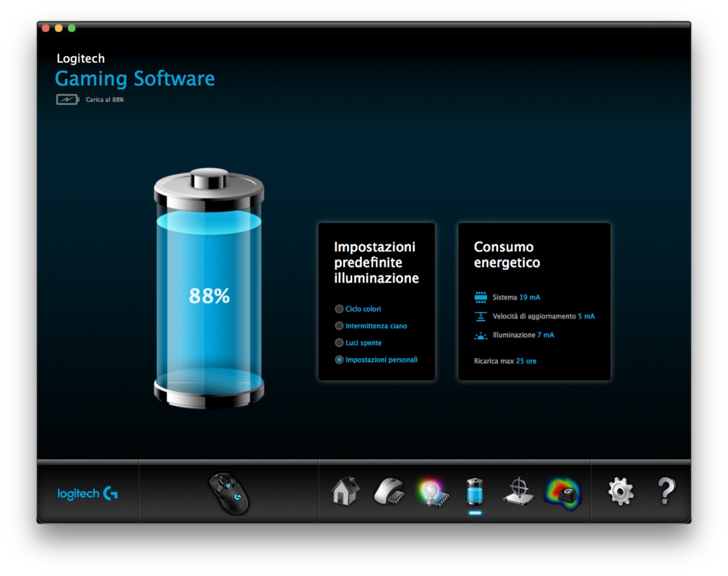This screenshot has width=728, height=576.
Task: Select the Luci spente radio button
Action: 339,343
